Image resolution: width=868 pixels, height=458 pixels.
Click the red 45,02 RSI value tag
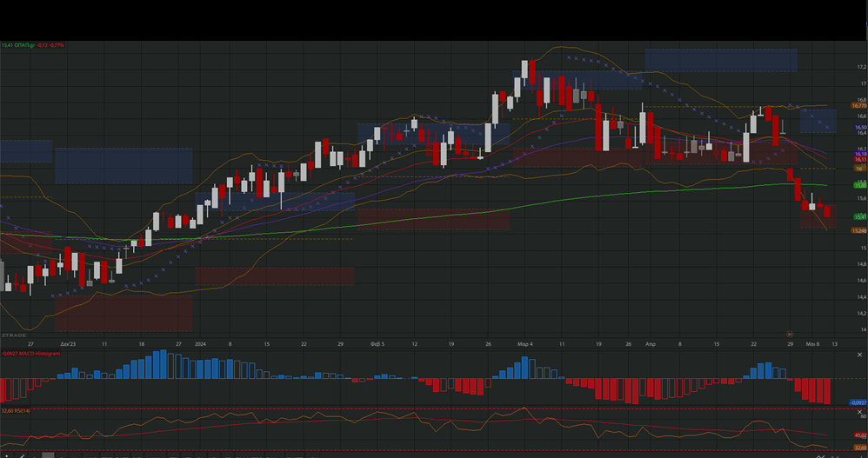[860, 435]
